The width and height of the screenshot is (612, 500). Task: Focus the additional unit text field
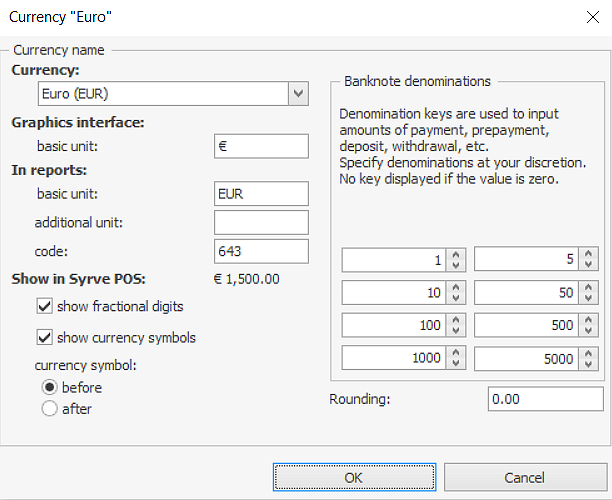(261, 221)
